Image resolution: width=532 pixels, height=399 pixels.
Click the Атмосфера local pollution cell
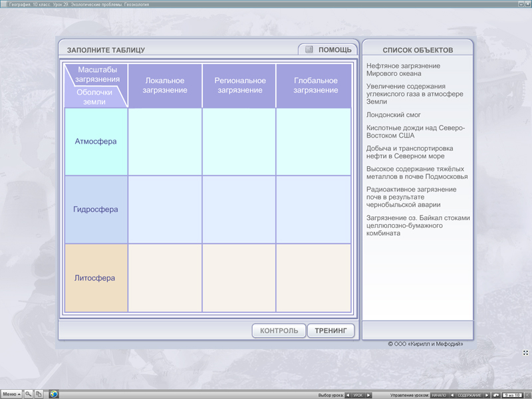coord(165,142)
